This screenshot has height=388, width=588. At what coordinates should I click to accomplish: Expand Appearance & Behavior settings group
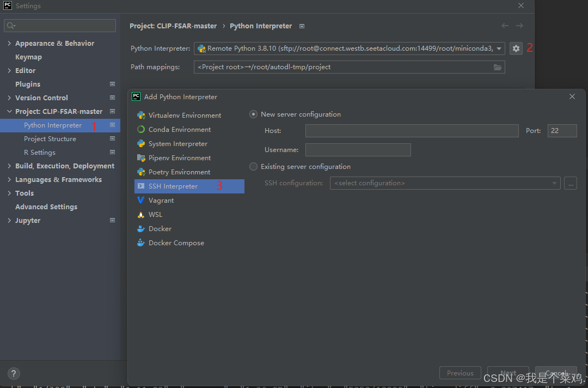click(9, 43)
